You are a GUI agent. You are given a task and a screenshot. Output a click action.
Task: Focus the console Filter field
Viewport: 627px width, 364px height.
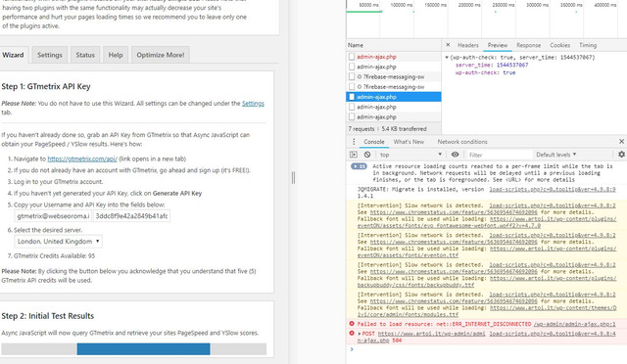tap(499, 155)
